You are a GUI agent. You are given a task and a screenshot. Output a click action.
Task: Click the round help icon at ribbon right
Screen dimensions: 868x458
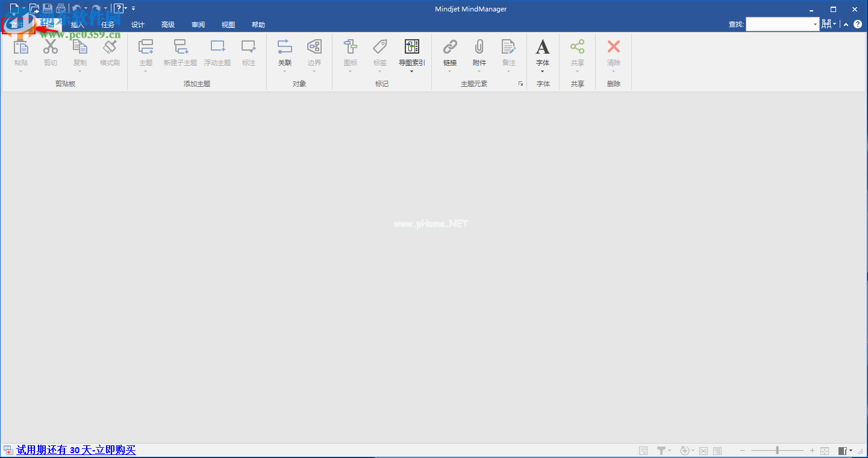tap(858, 24)
